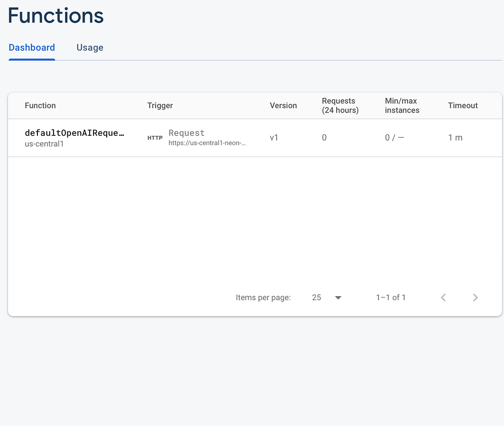Click the us-central1 region text

44,144
